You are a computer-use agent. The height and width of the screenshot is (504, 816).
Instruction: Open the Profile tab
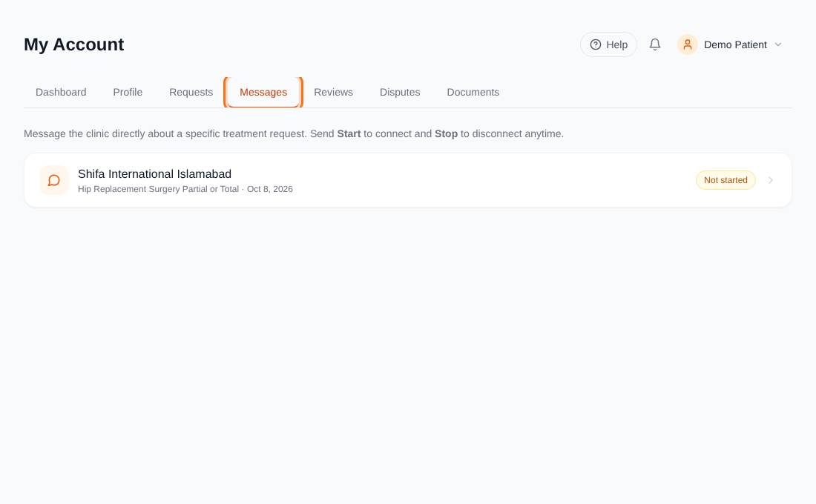128,92
